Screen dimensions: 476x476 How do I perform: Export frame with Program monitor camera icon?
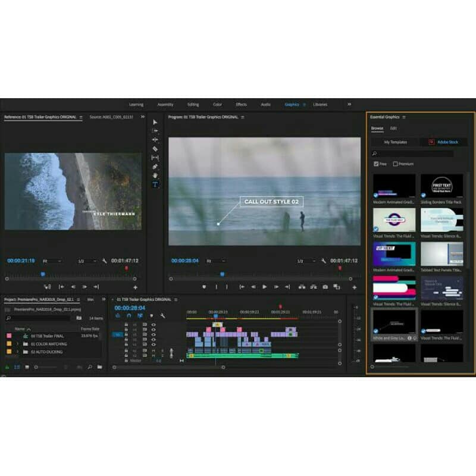point(325,287)
